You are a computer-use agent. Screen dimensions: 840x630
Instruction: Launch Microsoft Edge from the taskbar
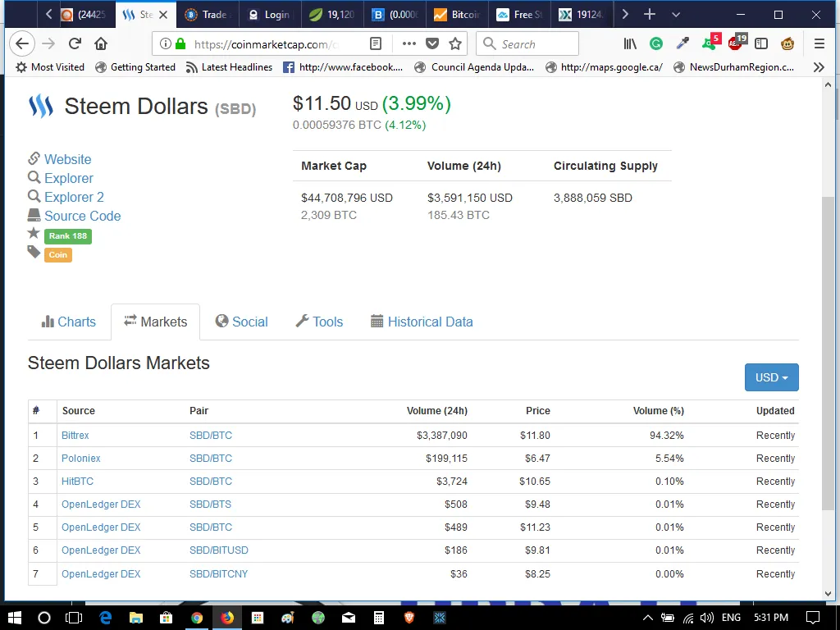coord(105,618)
